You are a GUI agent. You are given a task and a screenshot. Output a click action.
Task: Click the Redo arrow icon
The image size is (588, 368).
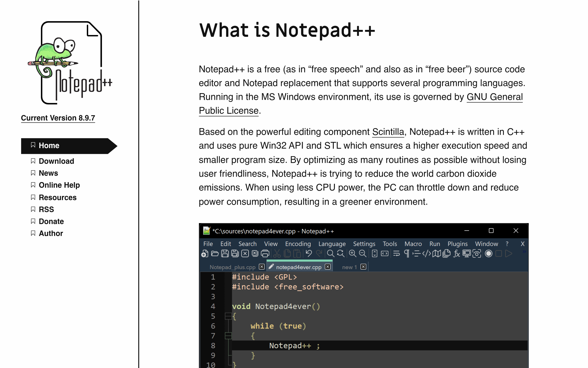pos(319,254)
